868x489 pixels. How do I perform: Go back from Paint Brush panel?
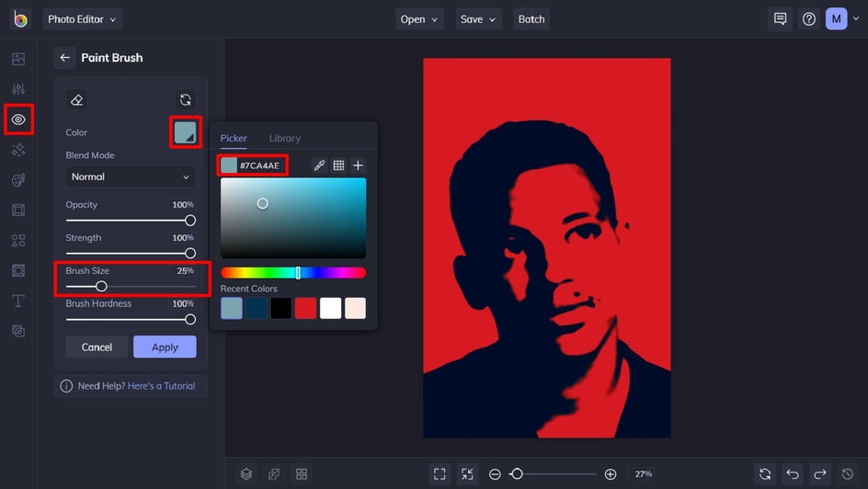64,58
